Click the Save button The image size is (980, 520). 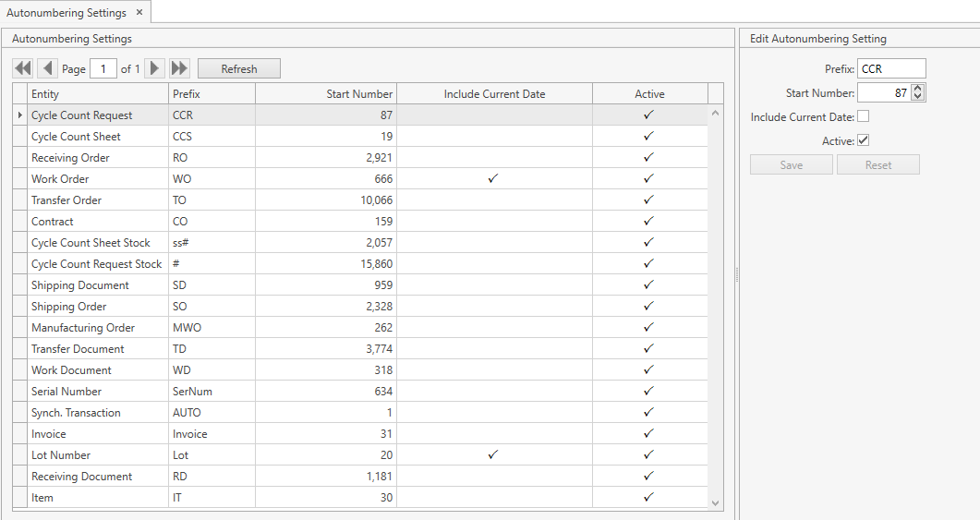point(792,165)
